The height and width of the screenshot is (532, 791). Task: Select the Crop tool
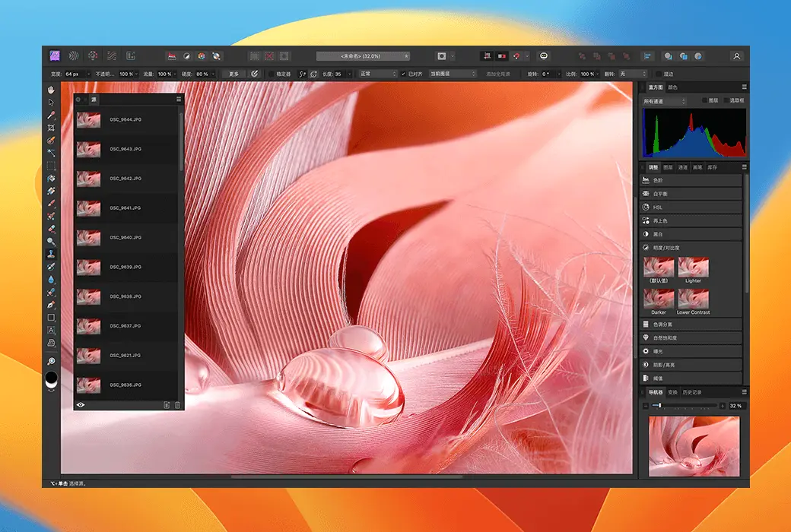click(x=51, y=128)
